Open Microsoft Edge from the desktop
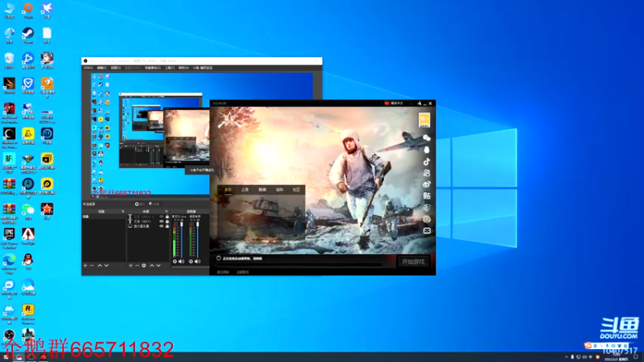 (x=9, y=263)
